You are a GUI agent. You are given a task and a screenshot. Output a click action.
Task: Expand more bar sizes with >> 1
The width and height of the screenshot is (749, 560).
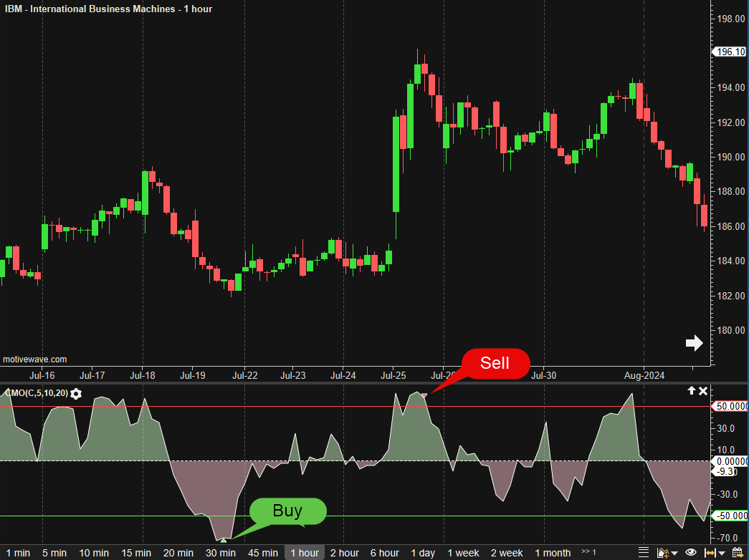[x=588, y=552]
